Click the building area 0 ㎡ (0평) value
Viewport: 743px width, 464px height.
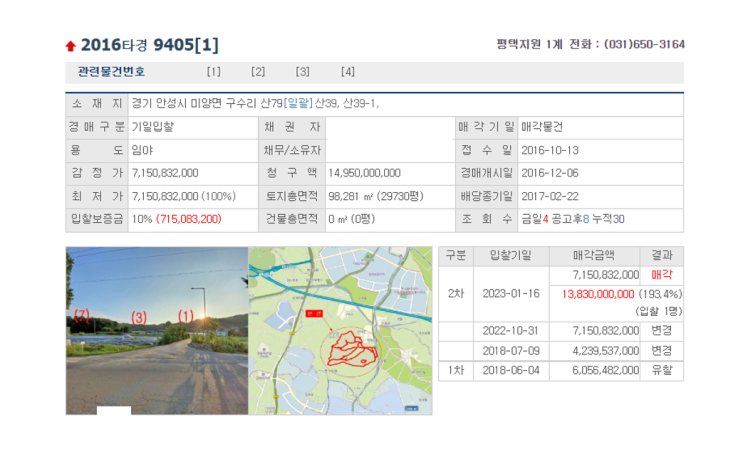(352, 219)
